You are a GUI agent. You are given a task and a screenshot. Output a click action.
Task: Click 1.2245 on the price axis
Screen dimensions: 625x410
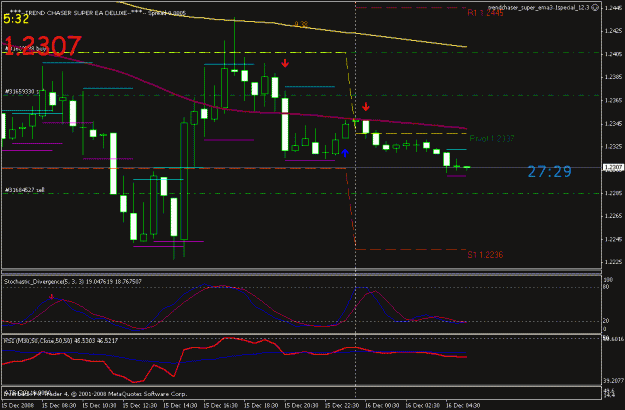[x=613, y=239]
